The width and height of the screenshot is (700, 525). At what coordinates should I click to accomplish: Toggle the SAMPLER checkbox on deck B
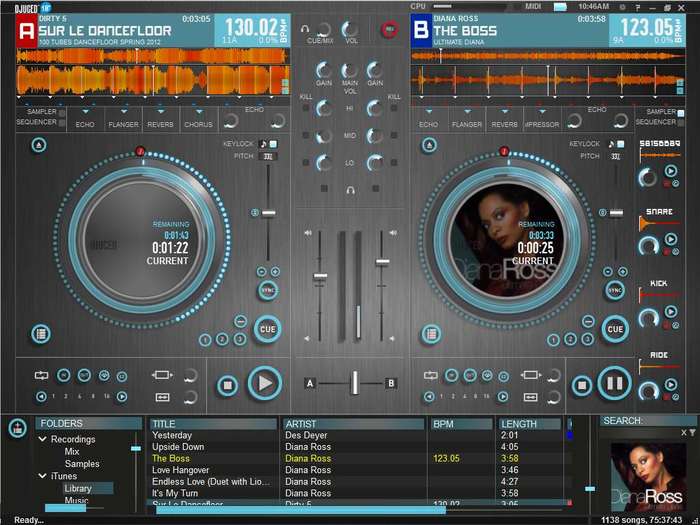point(681,113)
